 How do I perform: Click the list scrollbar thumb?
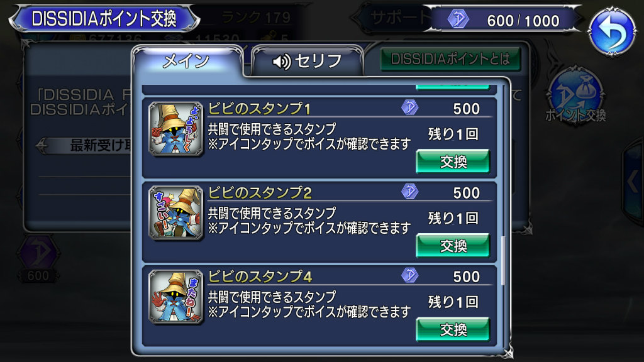click(x=503, y=261)
